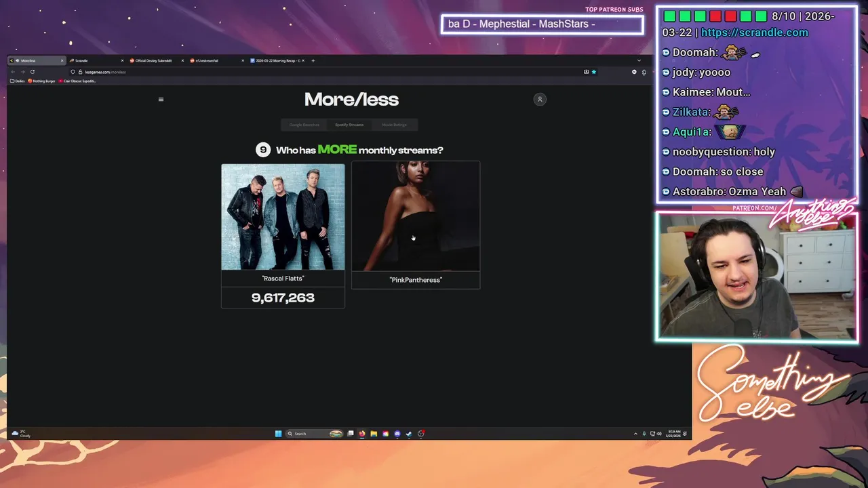The image size is (868, 488).
Task: Open the volume tray icon
Action: coord(660,434)
